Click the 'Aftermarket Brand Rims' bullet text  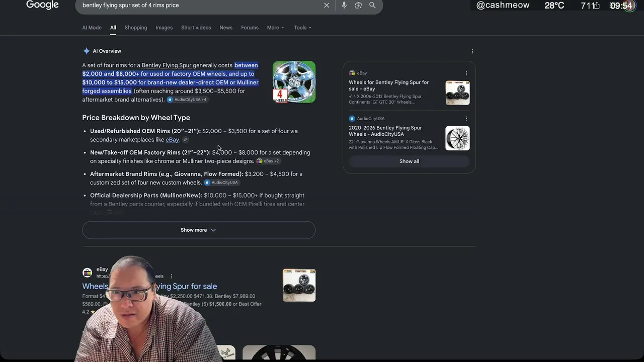pos(167,174)
